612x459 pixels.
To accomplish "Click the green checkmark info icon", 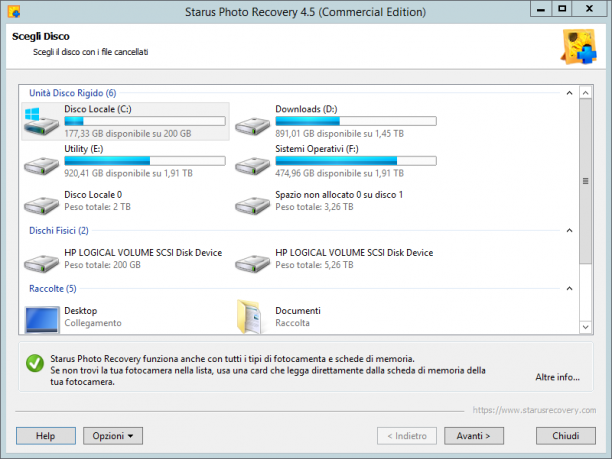I will click(35, 363).
